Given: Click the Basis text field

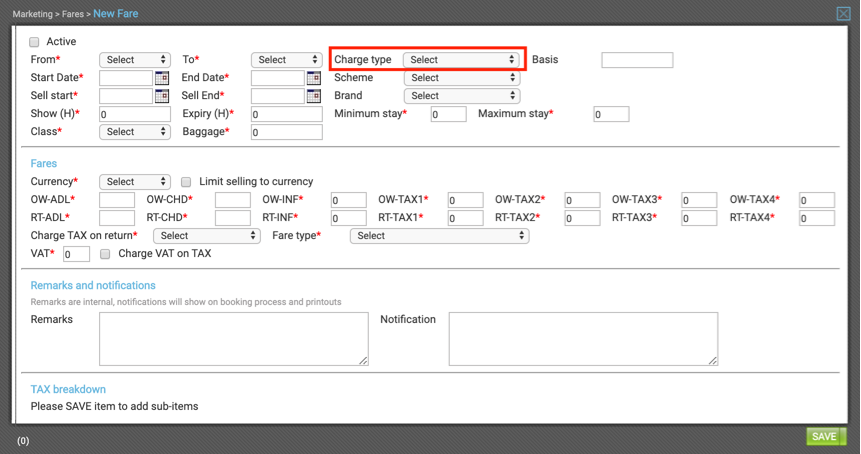Looking at the screenshot, I should click(637, 60).
